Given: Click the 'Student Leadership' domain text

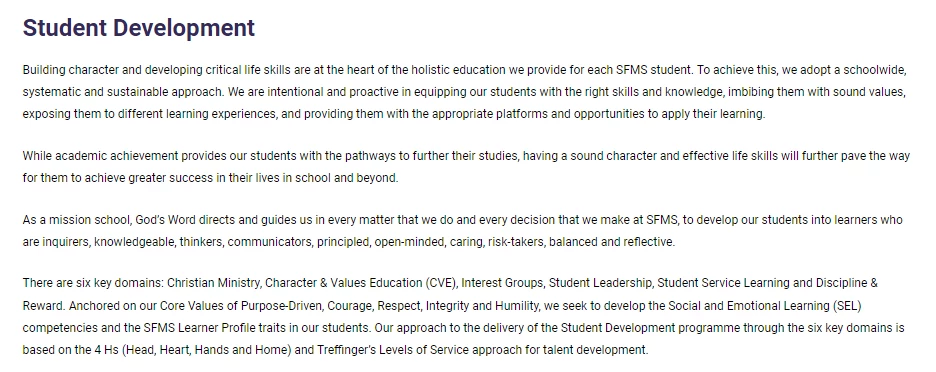Looking at the screenshot, I should pos(600,282).
